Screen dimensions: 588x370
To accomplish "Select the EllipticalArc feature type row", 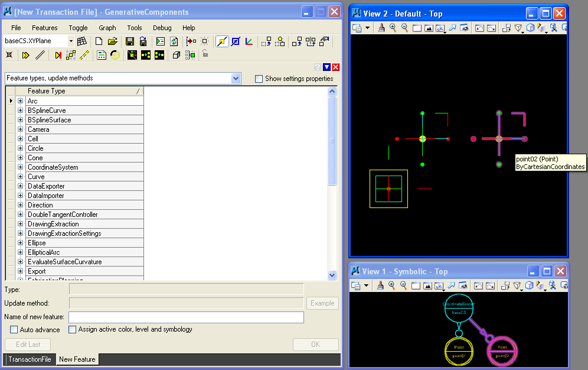I will [x=85, y=252].
